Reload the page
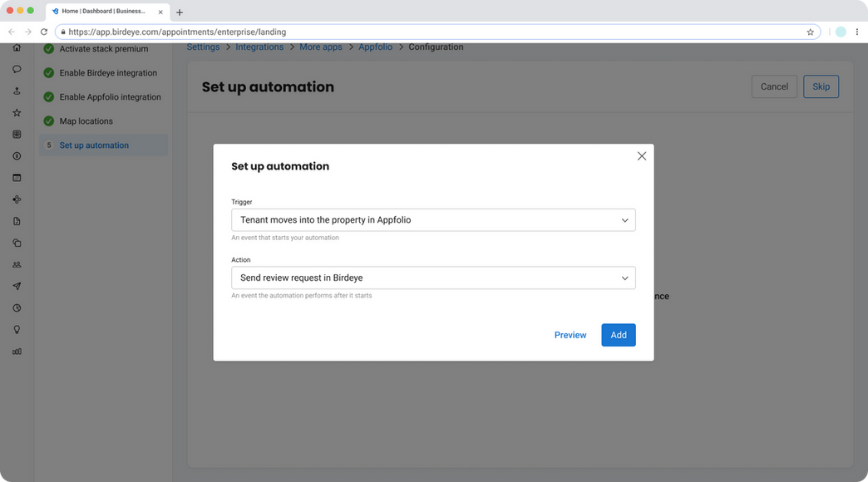Screen dimensions: 868x482 click(44, 32)
